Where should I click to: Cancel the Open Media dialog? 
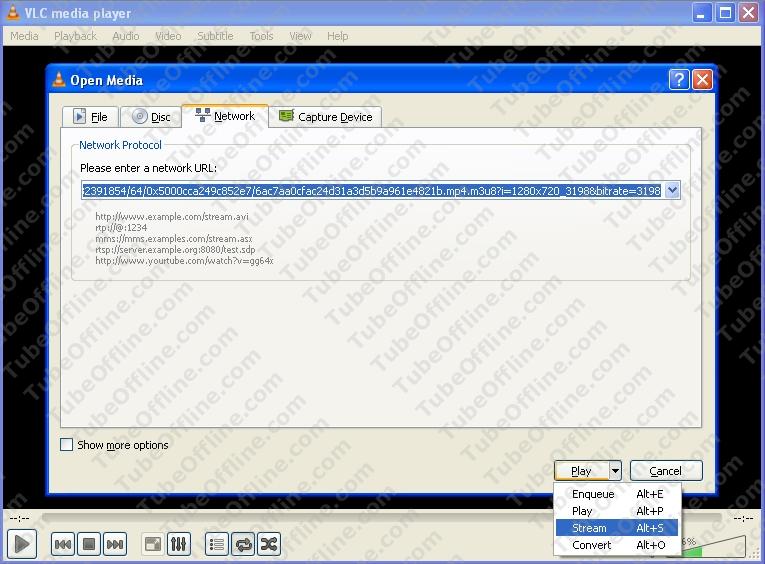[666, 471]
